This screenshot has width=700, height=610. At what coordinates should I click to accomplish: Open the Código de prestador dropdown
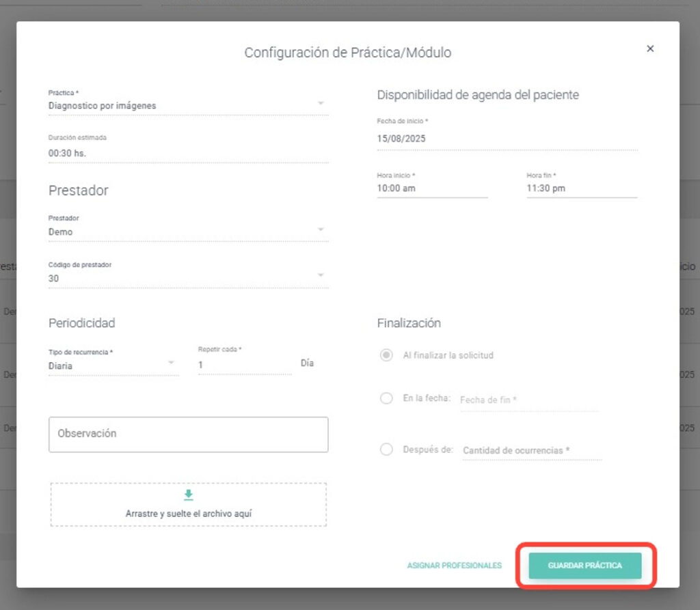coord(187,278)
